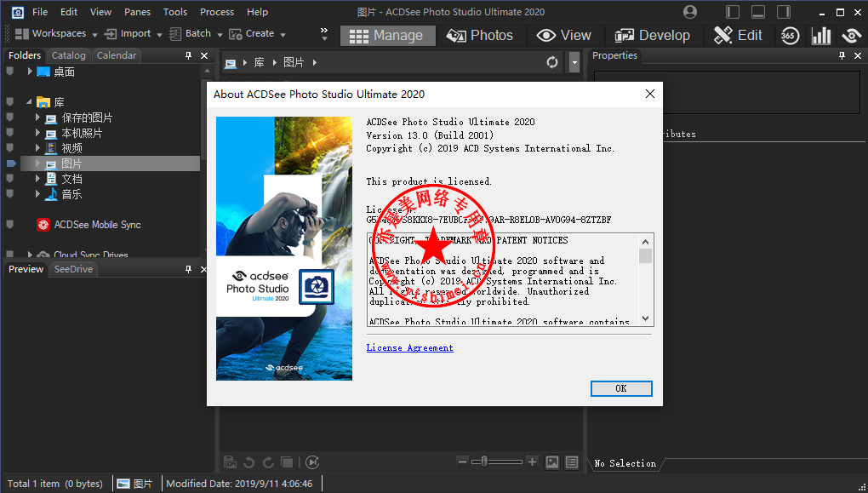Pin the Properties pane
This screenshot has width=868, height=493.
(842, 55)
